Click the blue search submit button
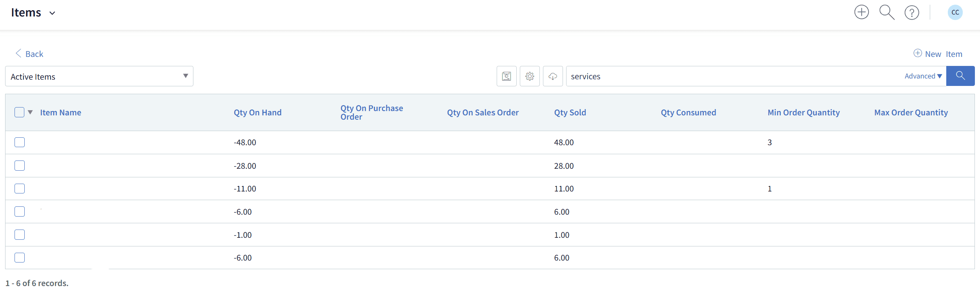Image resolution: width=980 pixels, height=299 pixels. (x=960, y=76)
